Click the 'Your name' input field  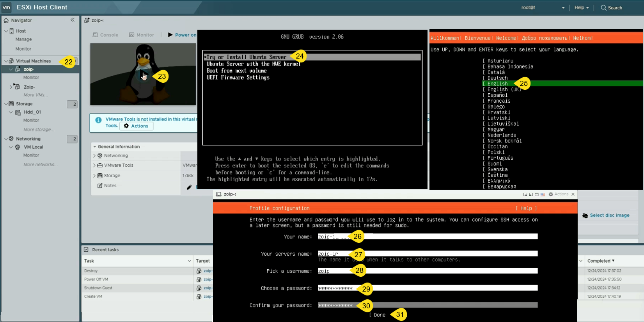[x=428, y=237]
